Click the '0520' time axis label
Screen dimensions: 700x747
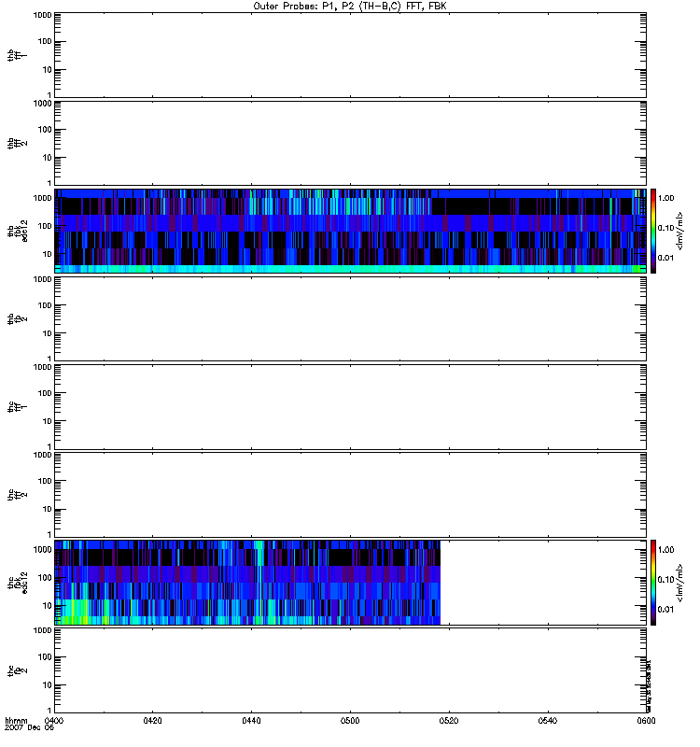449,720
